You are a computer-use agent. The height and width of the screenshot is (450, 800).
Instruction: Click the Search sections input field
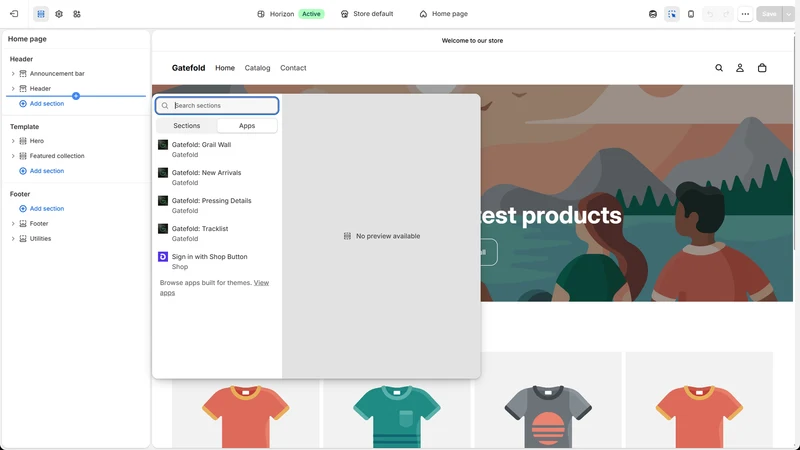click(x=217, y=106)
